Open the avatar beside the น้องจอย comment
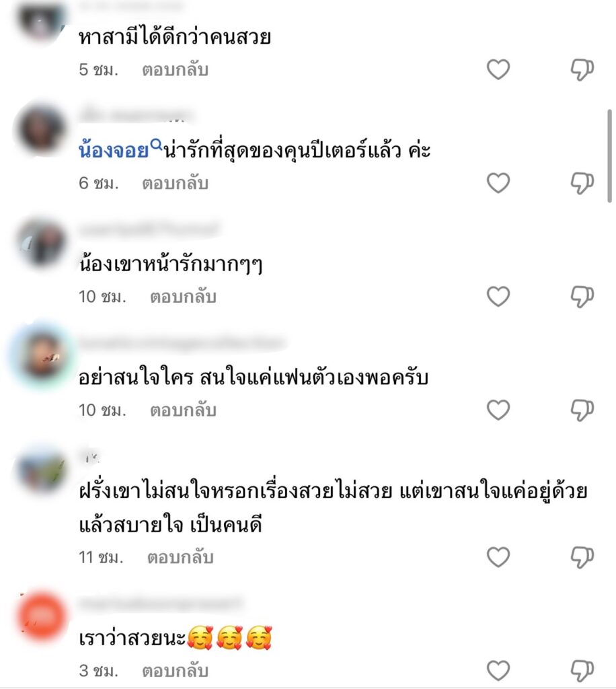Image resolution: width=616 pixels, height=689 pixels. click(x=42, y=129)
